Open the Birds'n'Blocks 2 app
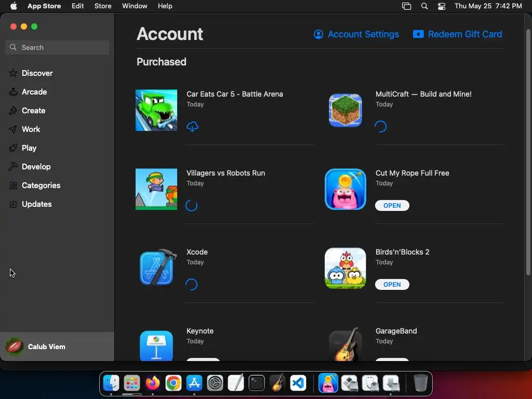Image resolution: width=532 pixels, height=399 pixels. click(392, 284)
